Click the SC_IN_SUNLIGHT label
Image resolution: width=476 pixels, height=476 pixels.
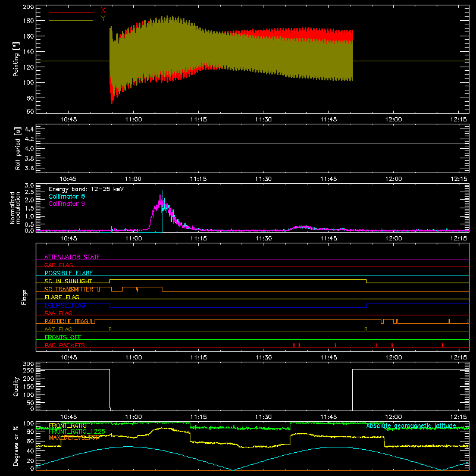68,281
